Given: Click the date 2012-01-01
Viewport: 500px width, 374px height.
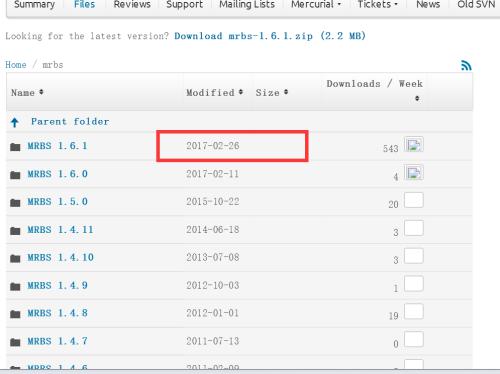Looking at the screenshot, I should coord(213,313).
